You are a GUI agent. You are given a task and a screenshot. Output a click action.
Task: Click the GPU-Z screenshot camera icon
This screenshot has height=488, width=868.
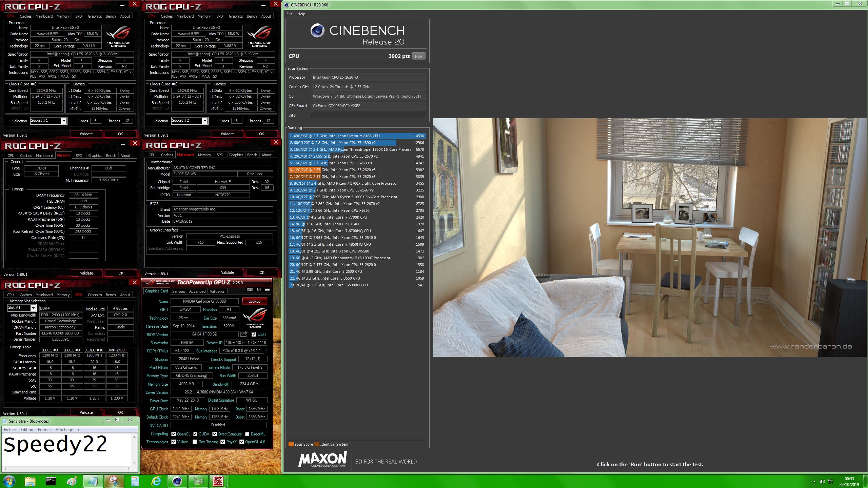pos(250,289)
